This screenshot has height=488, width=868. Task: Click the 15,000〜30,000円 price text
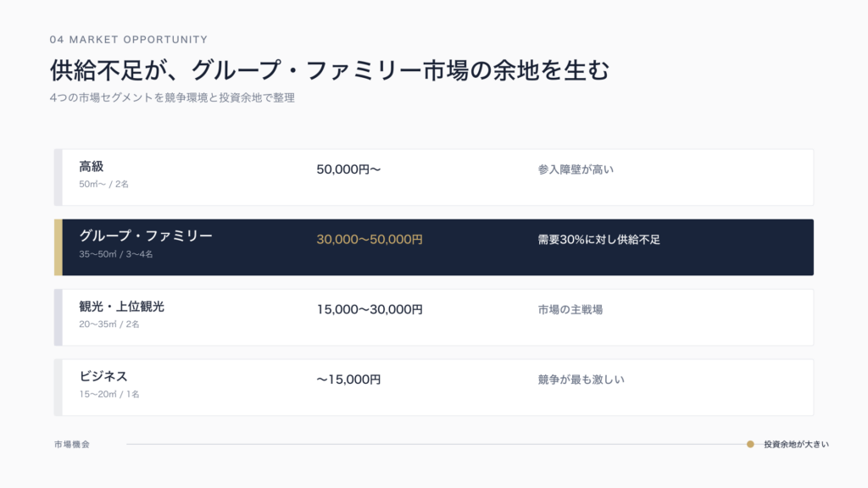pyautogui.click(x=370, y=309)
